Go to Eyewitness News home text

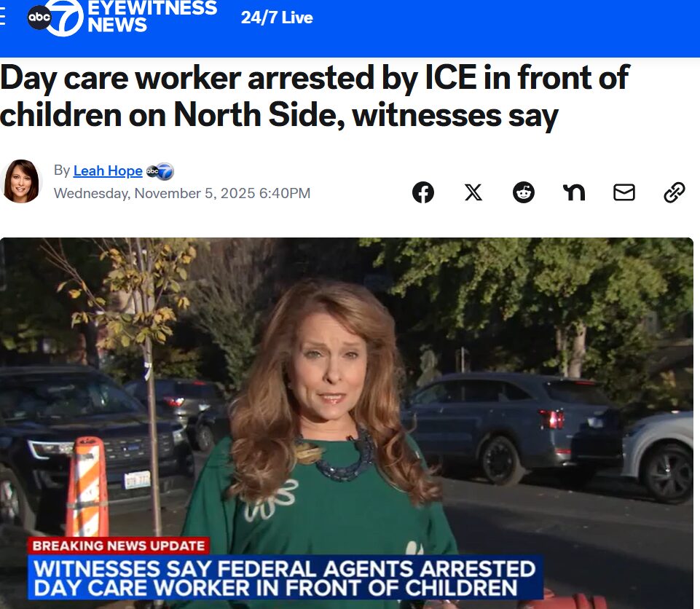point(152,17)
